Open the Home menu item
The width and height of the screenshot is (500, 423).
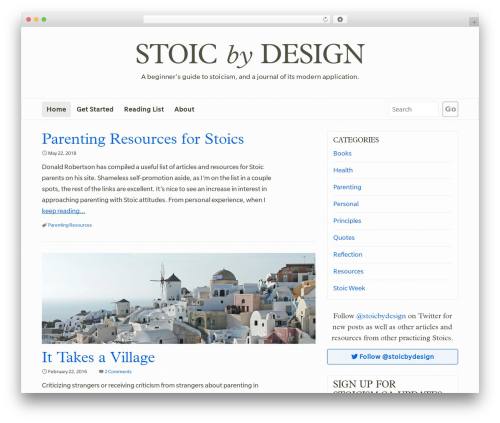pyautogui.click(x=56, y=109)
